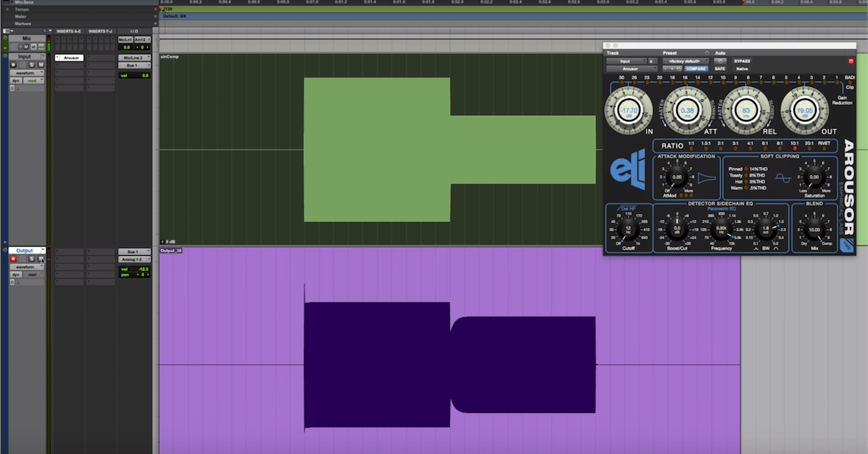Mute the Output track

[x=41, y=259]
